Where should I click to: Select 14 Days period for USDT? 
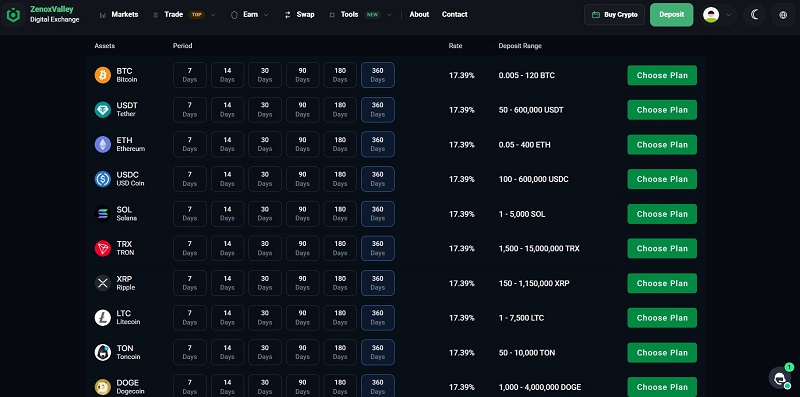228,110
